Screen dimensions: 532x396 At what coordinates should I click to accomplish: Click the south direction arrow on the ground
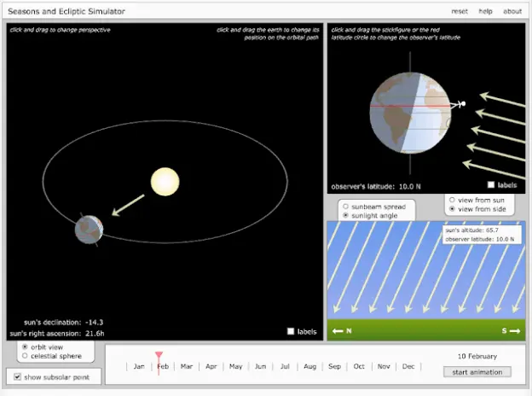point(508,331)
